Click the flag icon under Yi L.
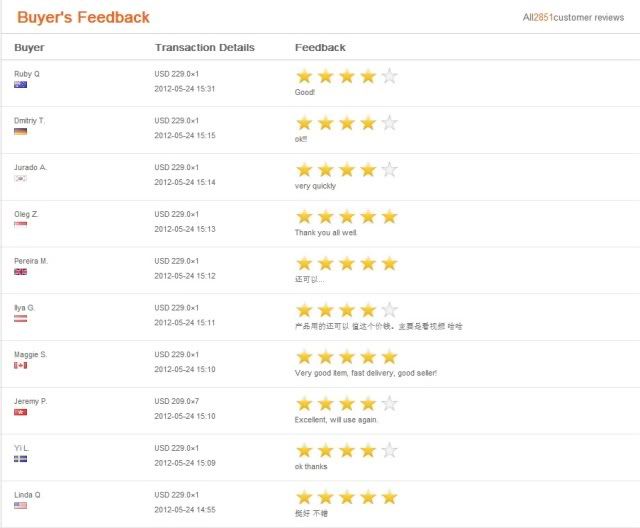Screen dimensions: 640x528 coord(20,459)
